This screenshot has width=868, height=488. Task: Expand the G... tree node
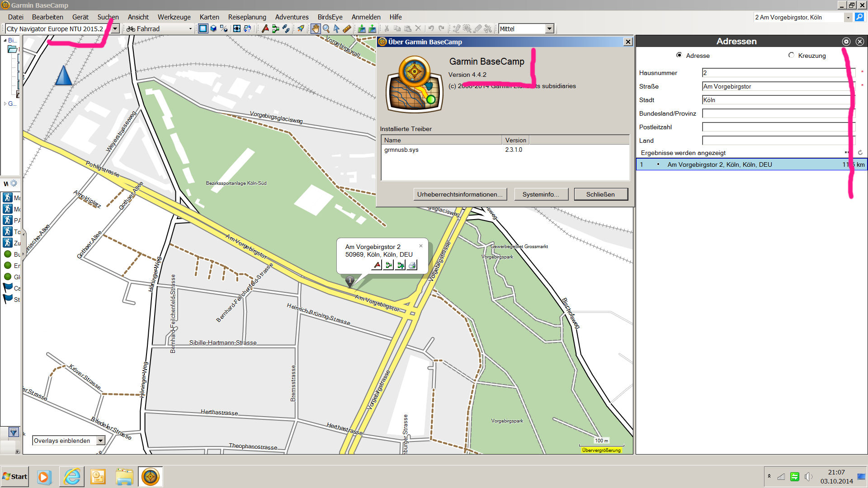pyautogui.click(x=5, y=103)
